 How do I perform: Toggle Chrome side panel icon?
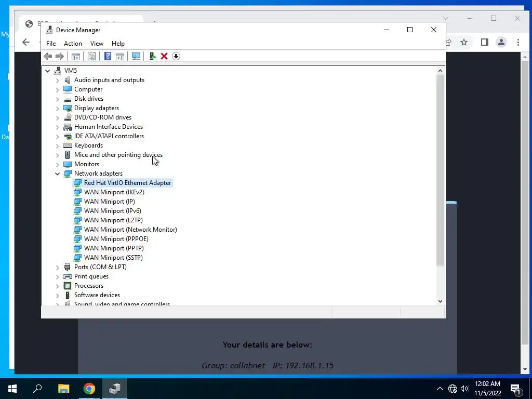485,42
